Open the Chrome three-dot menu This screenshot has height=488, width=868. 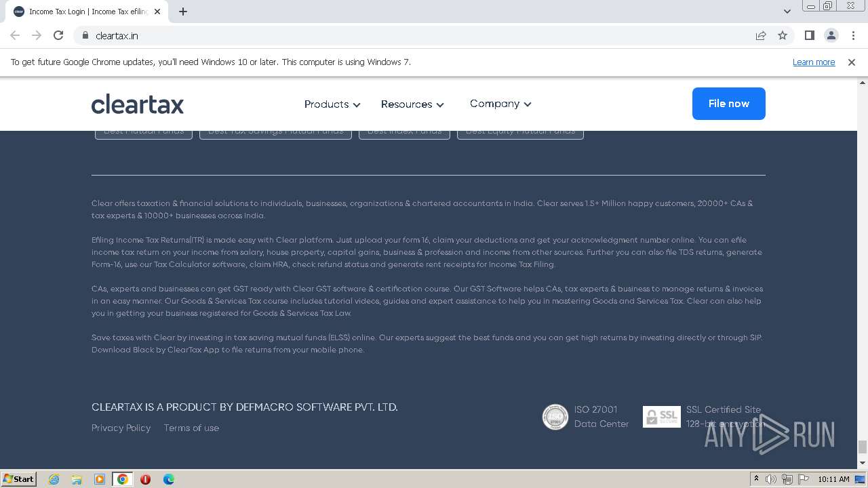852,35
